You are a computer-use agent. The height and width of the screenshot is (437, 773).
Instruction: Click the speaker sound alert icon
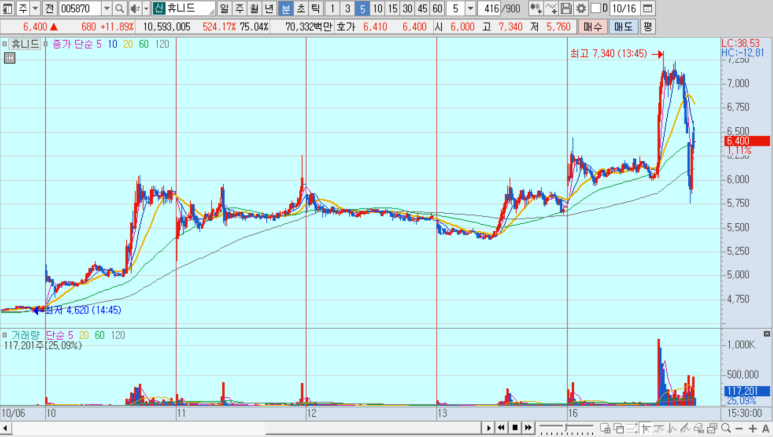135,8
